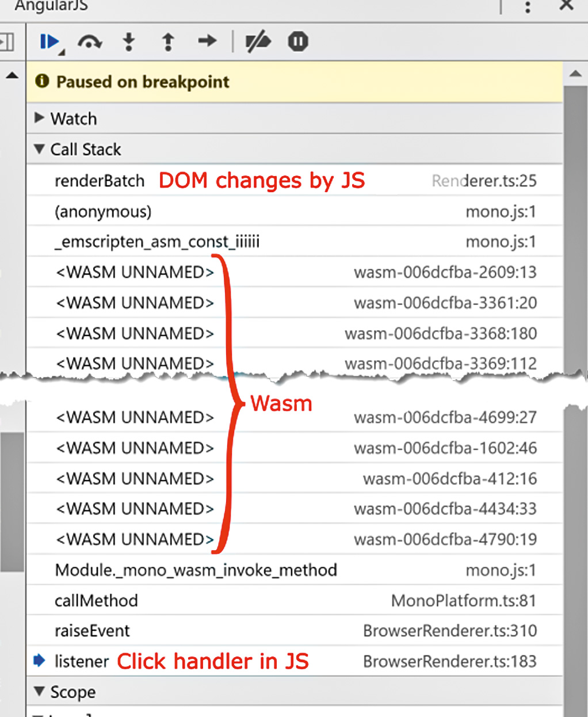Select the callMethod stack frame
Screen dimensions: 588x717
[96, 601]
